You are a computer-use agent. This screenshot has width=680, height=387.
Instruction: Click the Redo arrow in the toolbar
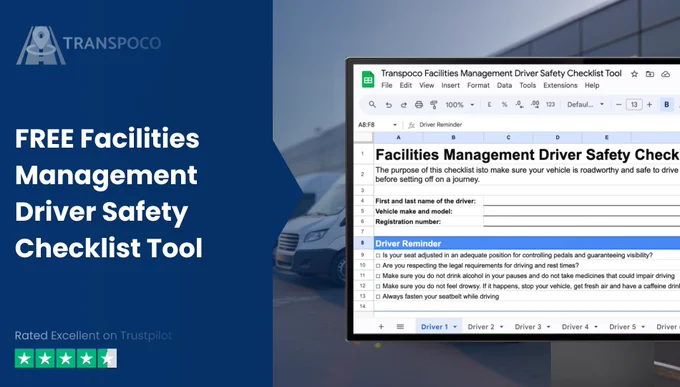(404, 105)
